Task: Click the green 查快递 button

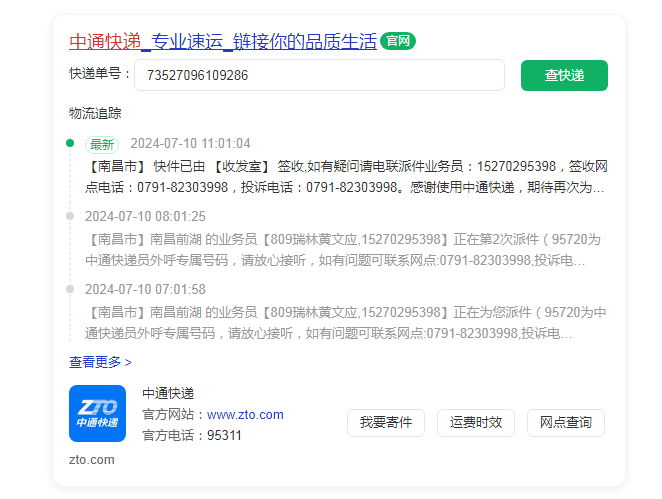Action: pyautogui.click(x=564, y=76)
